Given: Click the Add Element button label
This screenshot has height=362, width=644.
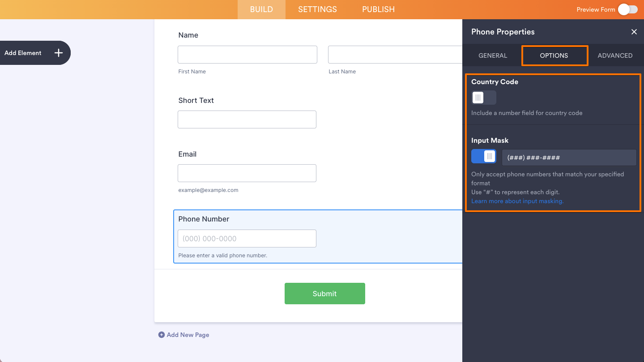Looking at the screenshot, I should point(23,53).
